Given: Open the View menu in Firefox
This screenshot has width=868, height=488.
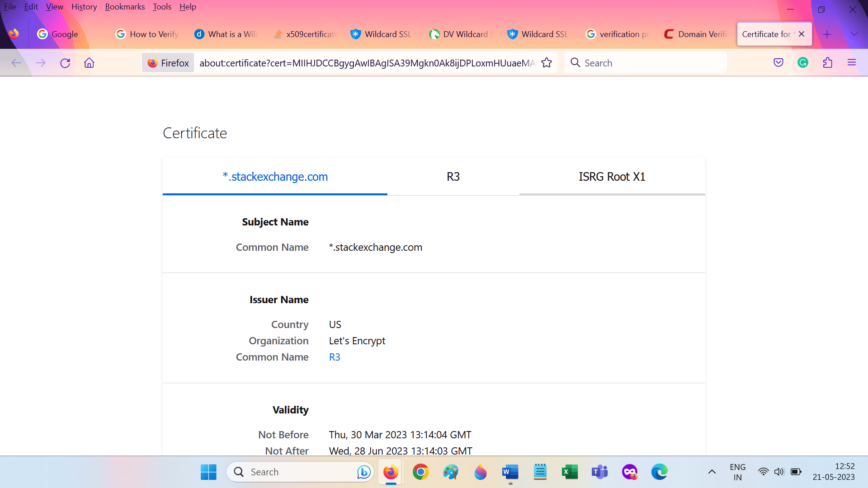Looking at the screenshot, I should (x=54, y=7).
